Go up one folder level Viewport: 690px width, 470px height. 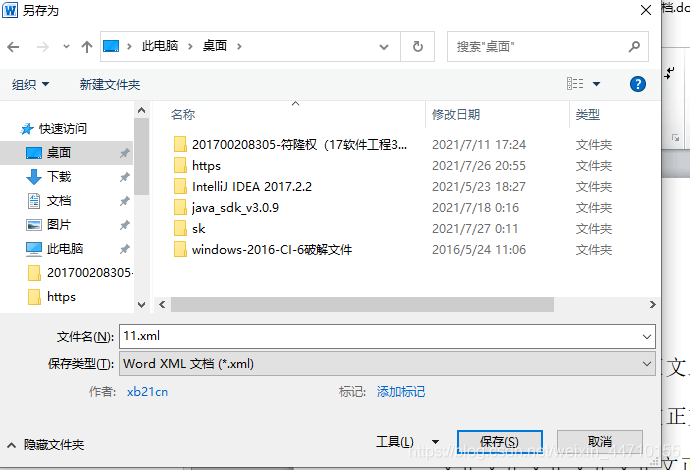[x=87, y=47]
